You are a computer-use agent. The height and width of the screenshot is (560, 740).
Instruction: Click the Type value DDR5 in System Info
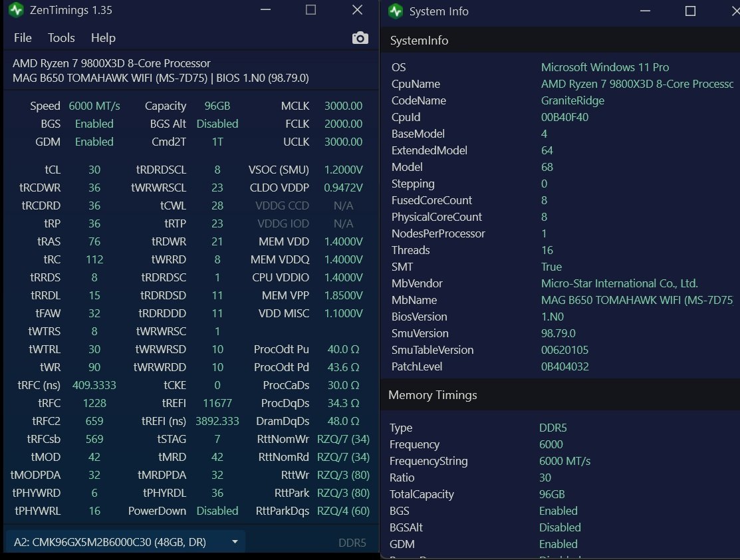(553, 428)
